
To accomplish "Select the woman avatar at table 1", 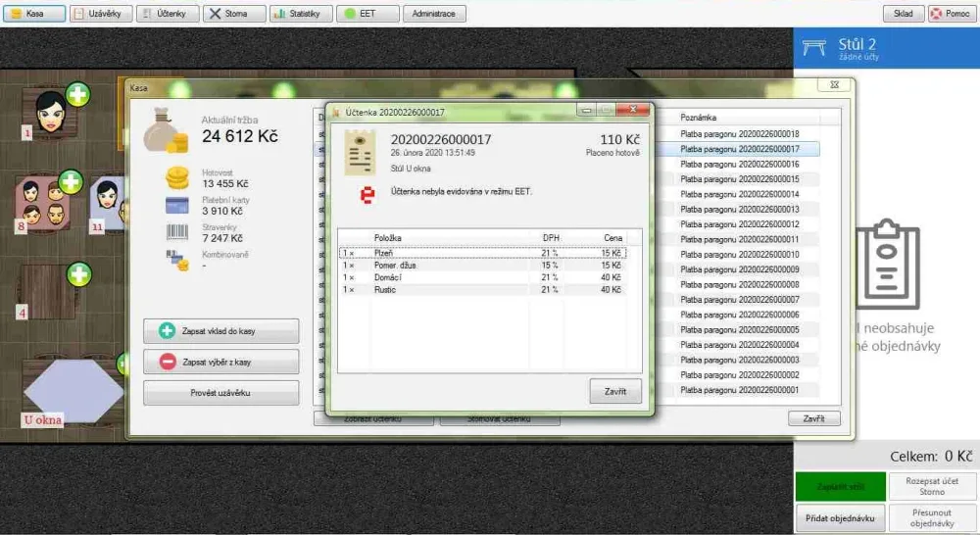I will pos(50,113).
